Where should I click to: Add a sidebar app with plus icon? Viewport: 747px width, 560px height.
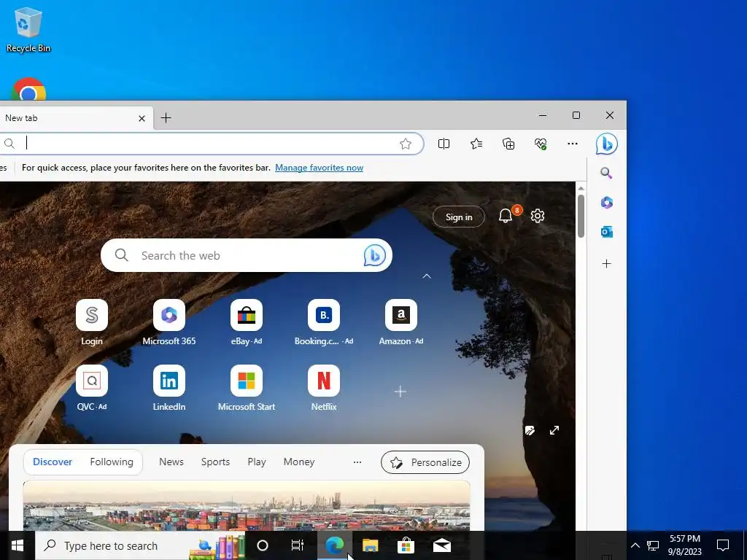606,263
